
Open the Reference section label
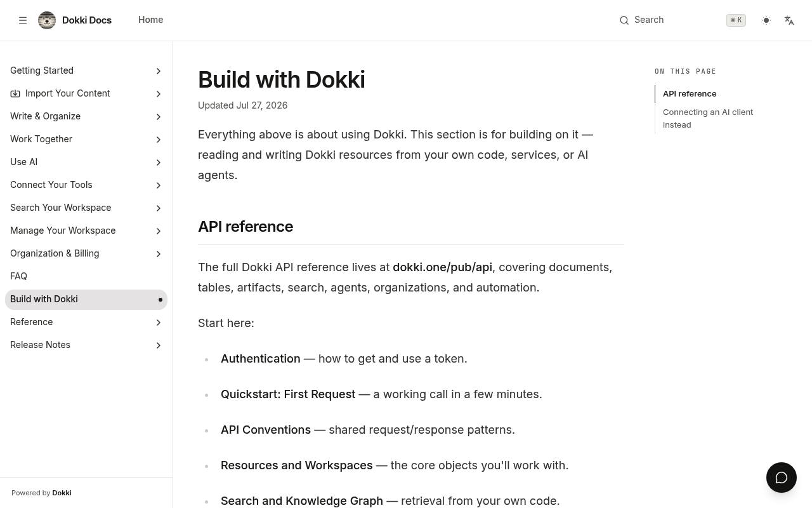point(31,322)
